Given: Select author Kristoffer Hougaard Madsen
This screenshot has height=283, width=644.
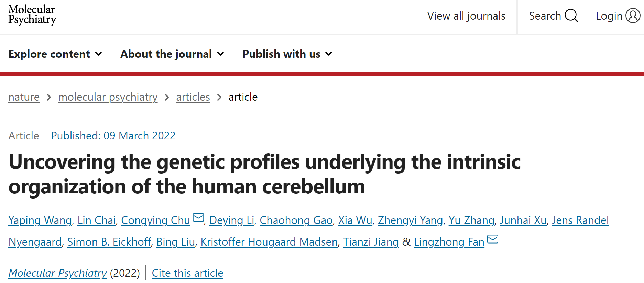Looking at the screenshot, I should pyautogui.click(x=269, y=242).
